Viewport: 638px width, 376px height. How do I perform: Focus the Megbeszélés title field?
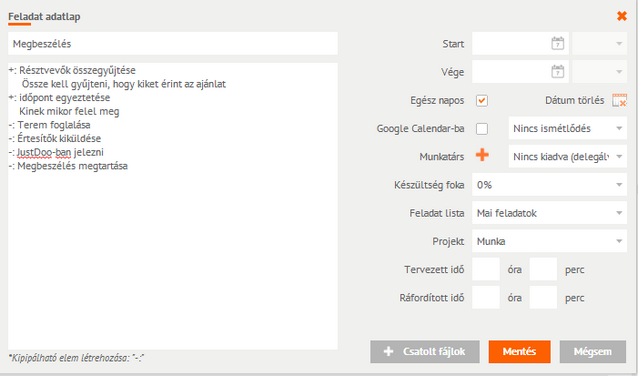173,44
